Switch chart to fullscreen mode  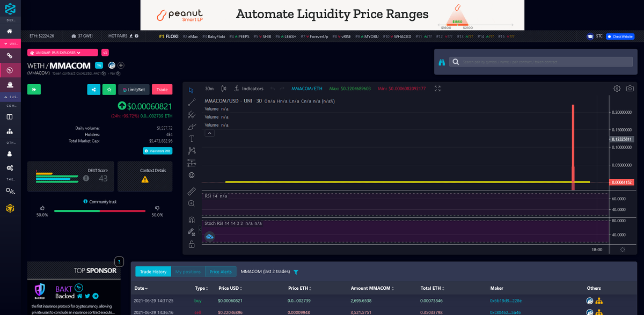click(437, 89)
